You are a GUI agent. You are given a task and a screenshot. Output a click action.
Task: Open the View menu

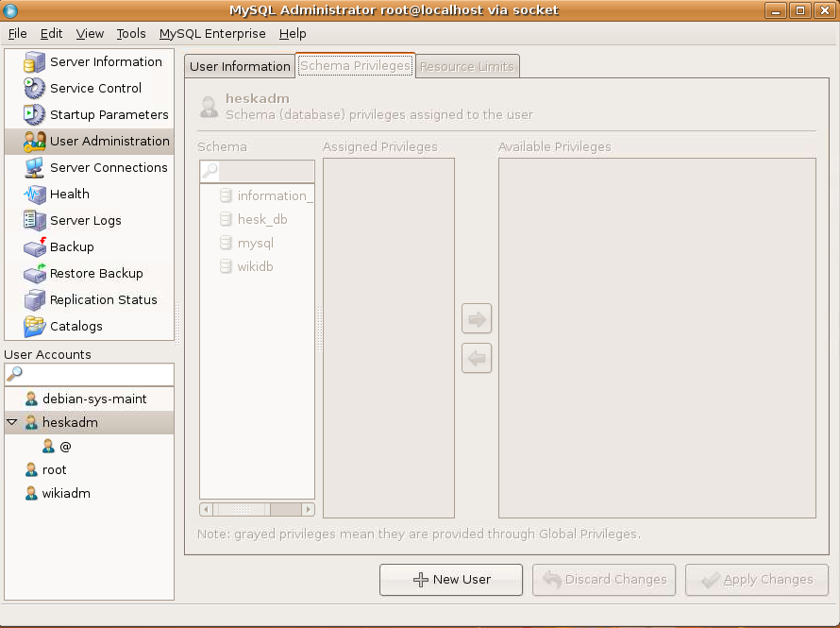90,34
